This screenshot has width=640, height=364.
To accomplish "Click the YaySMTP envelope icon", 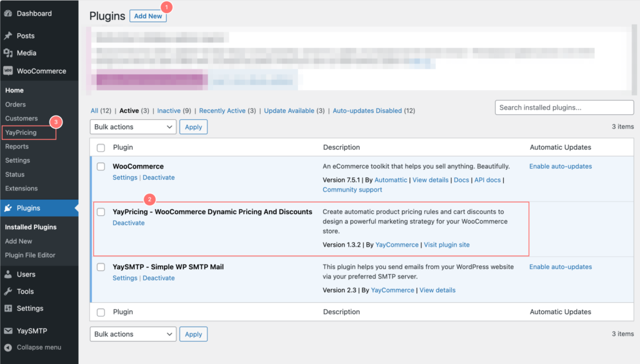I will click(8, 331).
